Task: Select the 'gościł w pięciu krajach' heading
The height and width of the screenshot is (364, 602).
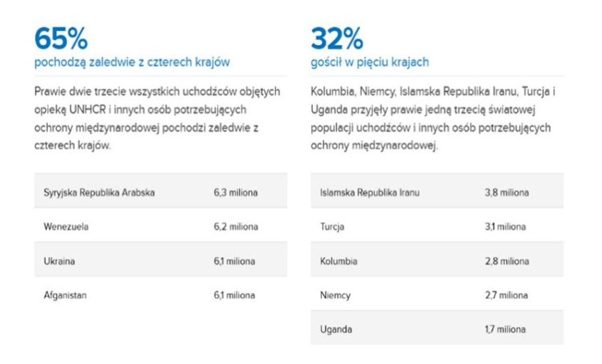Action: pos(370,62)
